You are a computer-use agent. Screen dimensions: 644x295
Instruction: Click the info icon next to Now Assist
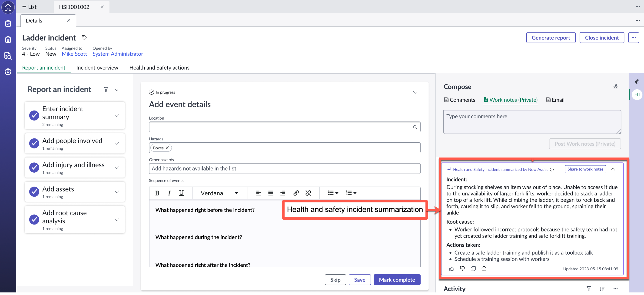coord(552,169)
